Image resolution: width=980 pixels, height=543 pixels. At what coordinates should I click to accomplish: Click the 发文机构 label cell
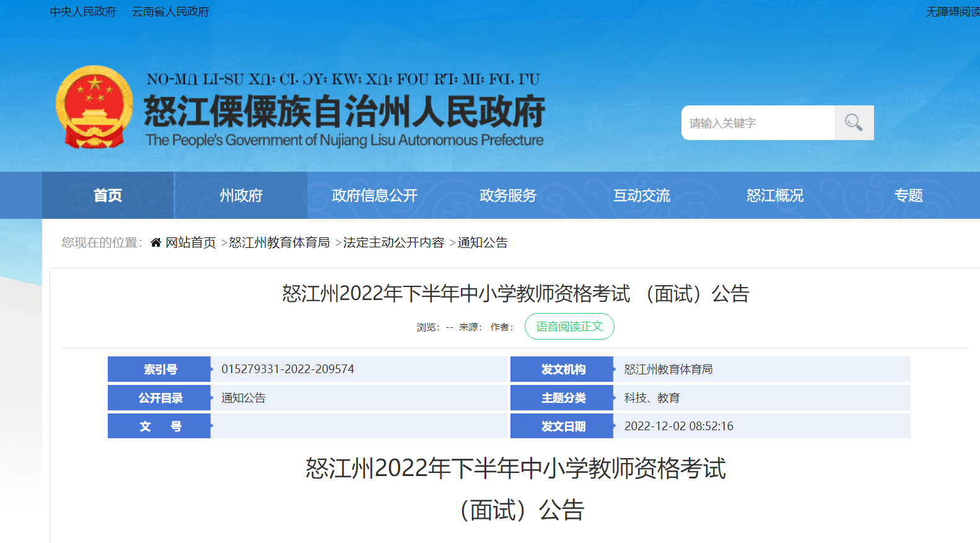point(562,369)
